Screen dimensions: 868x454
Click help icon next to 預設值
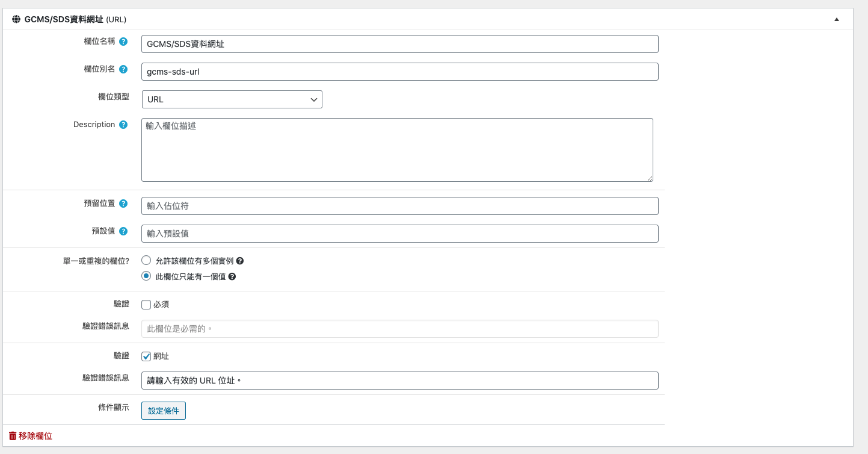pos(123,231)
